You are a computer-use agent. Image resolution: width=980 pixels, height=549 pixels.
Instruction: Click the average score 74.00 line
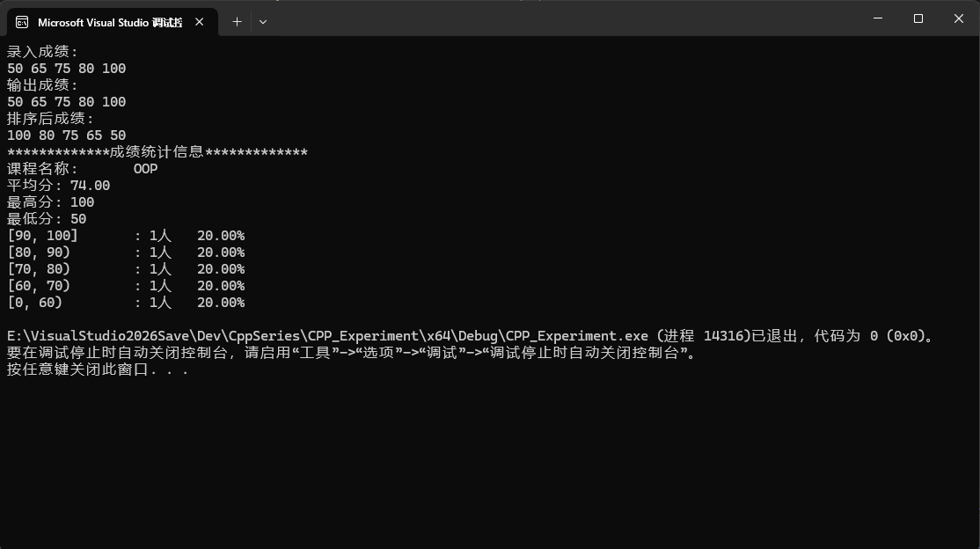point(58,186)
